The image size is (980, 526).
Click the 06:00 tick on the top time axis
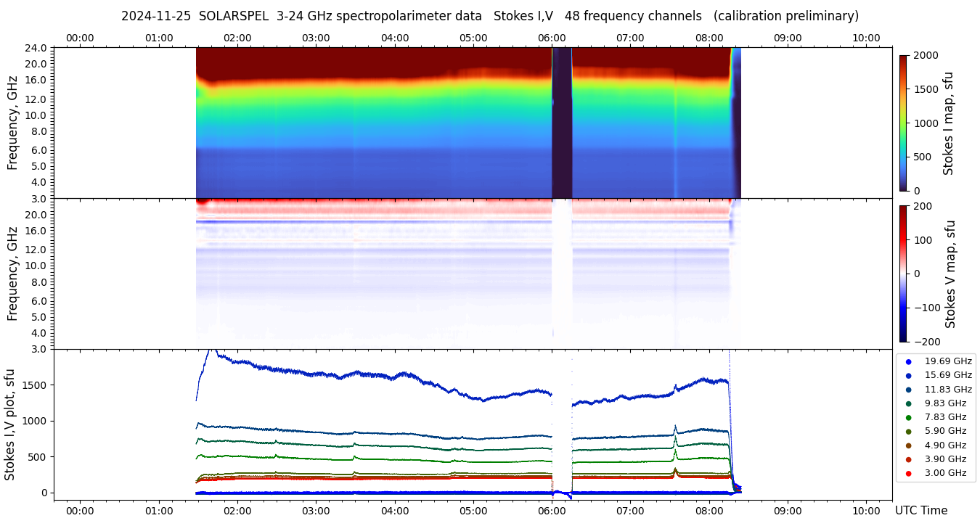pyautogui.click(x=552, y=38)
